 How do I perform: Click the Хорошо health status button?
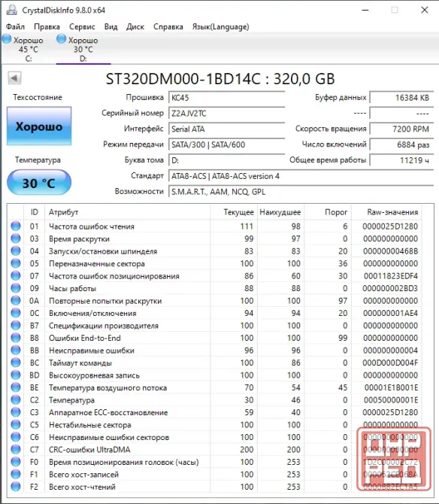click(39, 126)
